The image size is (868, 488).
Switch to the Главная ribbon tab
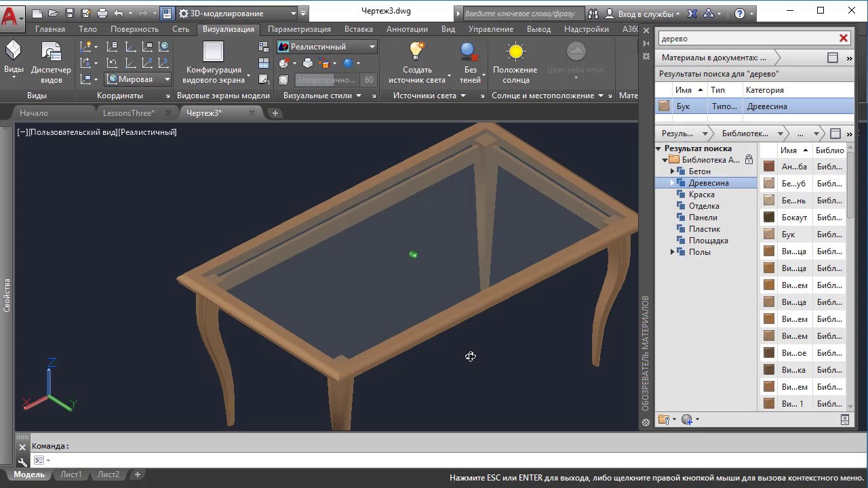tap(50, 29)
